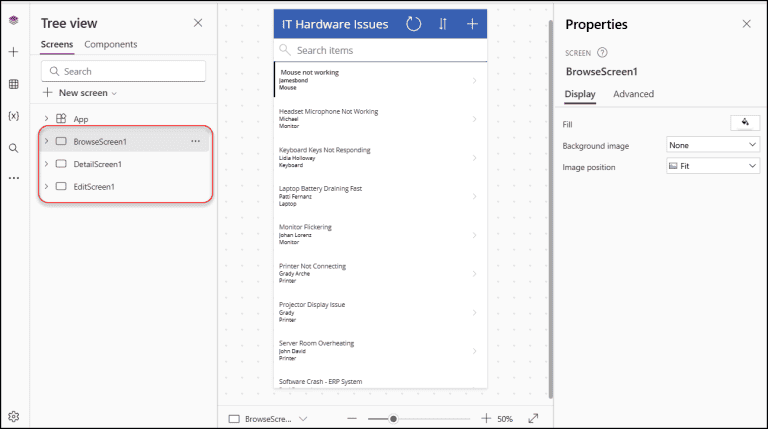Expand the App node in tree

(46, 119)
